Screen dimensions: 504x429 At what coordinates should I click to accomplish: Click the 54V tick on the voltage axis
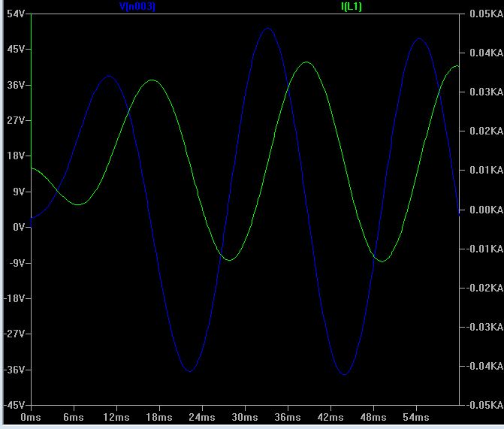click(17, 14)
